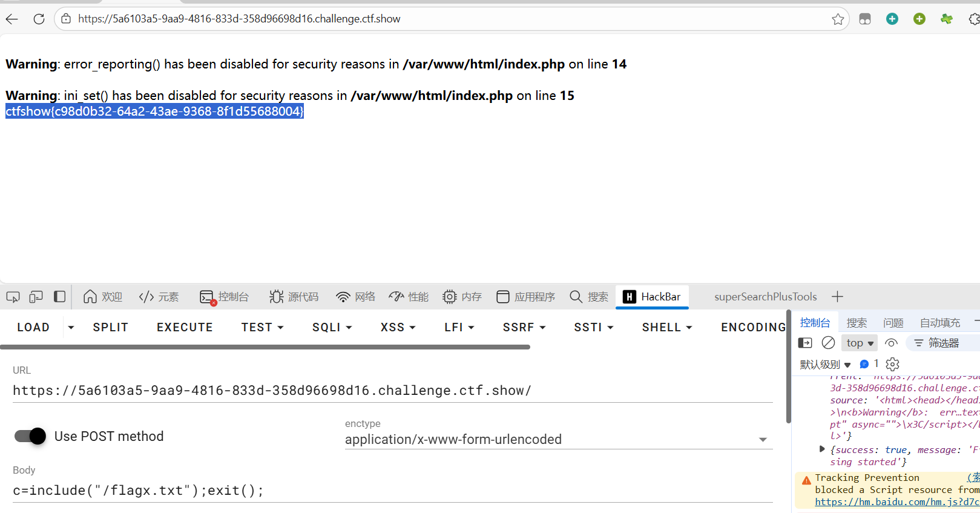Toggle the DevTools sidebar dock icon
Screen dimensions: 980x513
(x=59, y=297)
